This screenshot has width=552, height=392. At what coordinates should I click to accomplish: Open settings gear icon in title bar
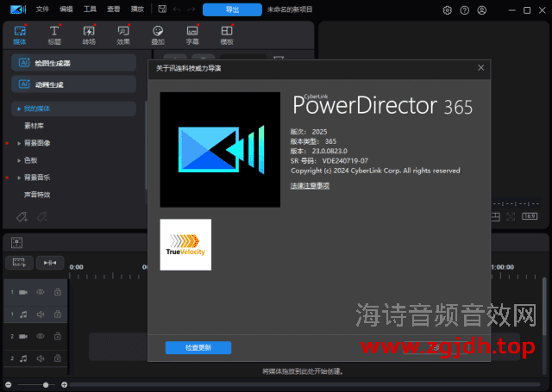447,10
